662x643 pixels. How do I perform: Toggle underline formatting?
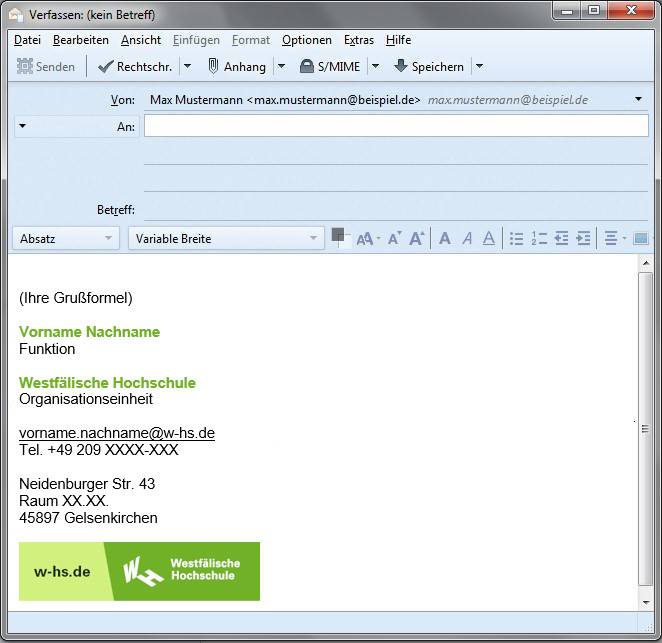(x=489, y=239)
